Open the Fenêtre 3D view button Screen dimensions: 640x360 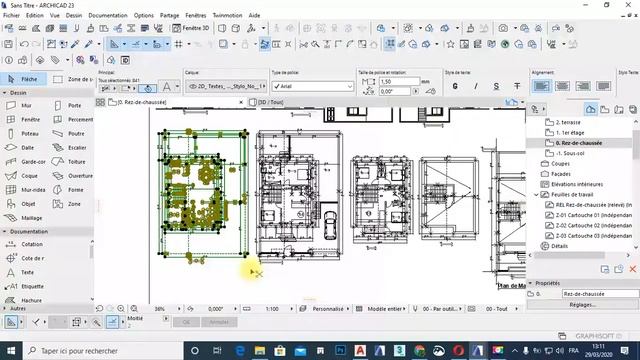pos(191,28)
